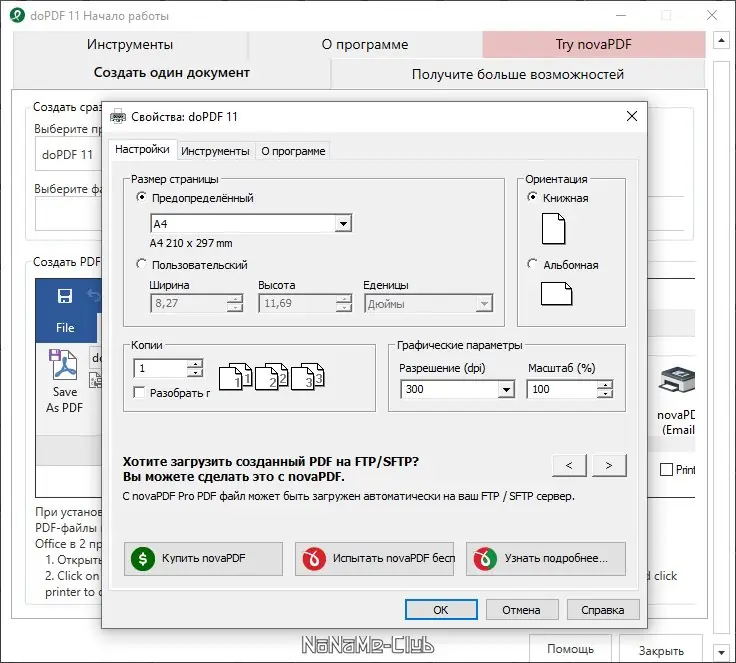Click the Купить novaPDF button
The width and height of the screenshot is (736, 663).
click(203, 559)
